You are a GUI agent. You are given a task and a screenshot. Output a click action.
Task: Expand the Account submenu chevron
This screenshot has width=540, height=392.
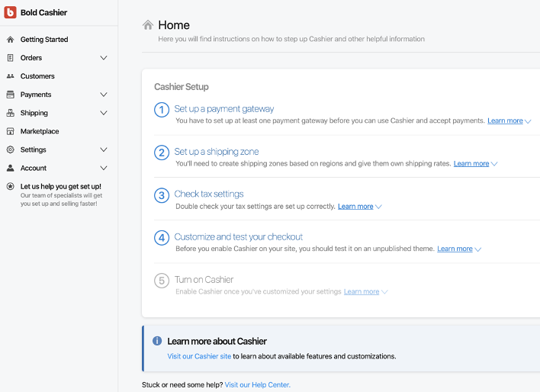[x=103, y=168]
